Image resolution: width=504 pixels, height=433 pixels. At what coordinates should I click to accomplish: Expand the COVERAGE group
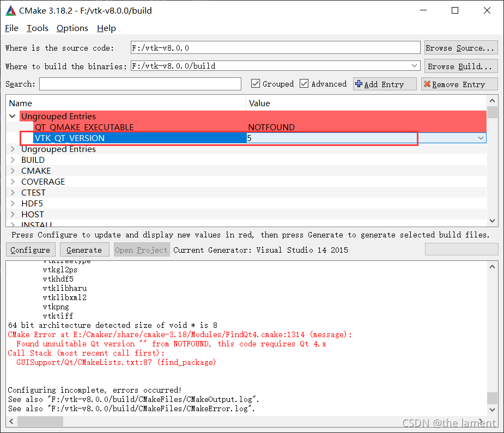pos(13,182)
